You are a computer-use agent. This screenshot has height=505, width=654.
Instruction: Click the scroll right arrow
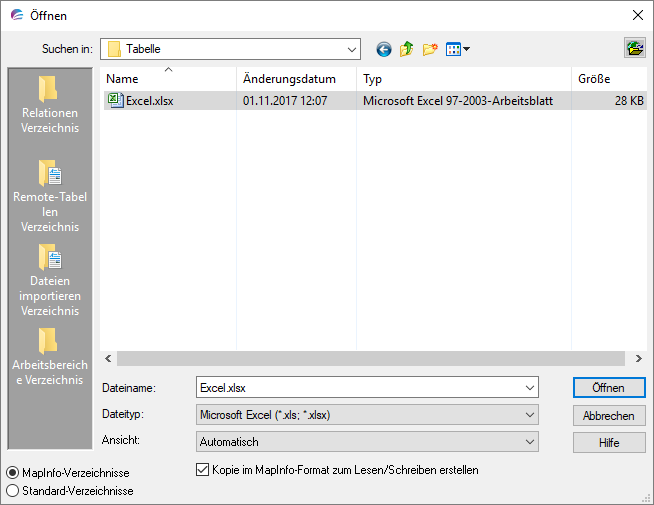point(639,359)
